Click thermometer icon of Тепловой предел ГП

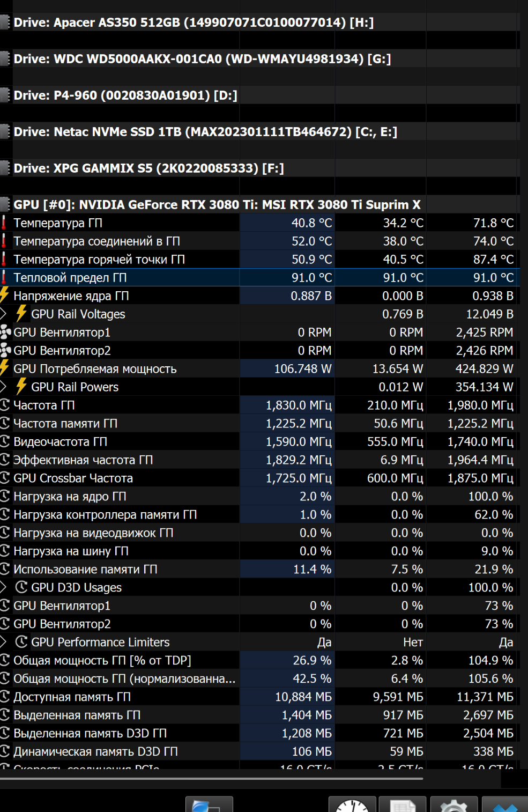coord(4,277)
